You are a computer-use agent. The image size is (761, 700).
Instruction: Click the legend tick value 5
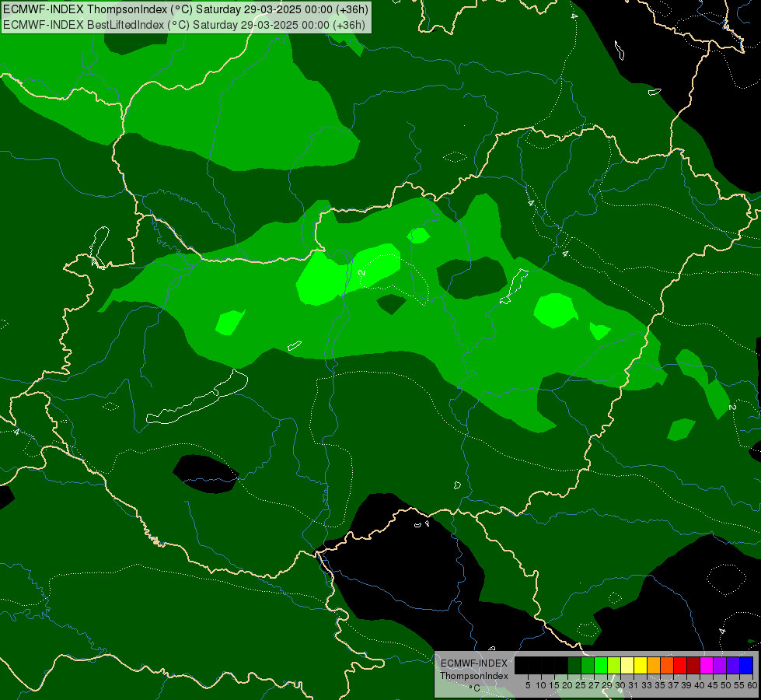point(528,685)
